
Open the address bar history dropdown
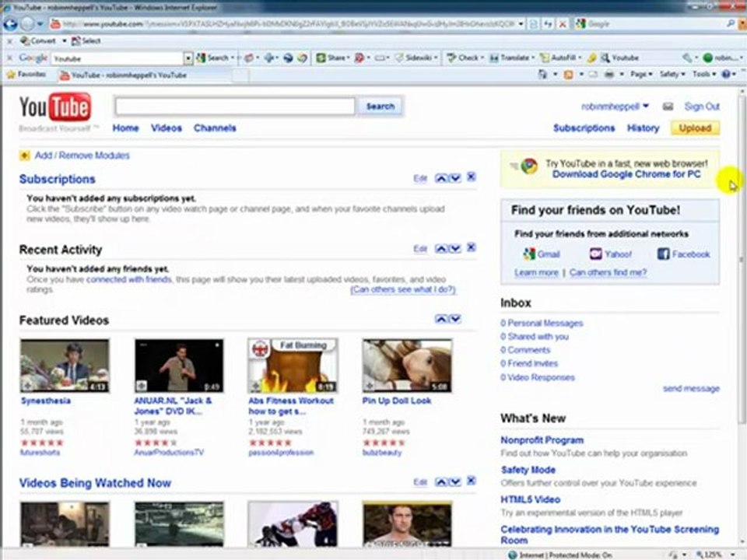521,24
